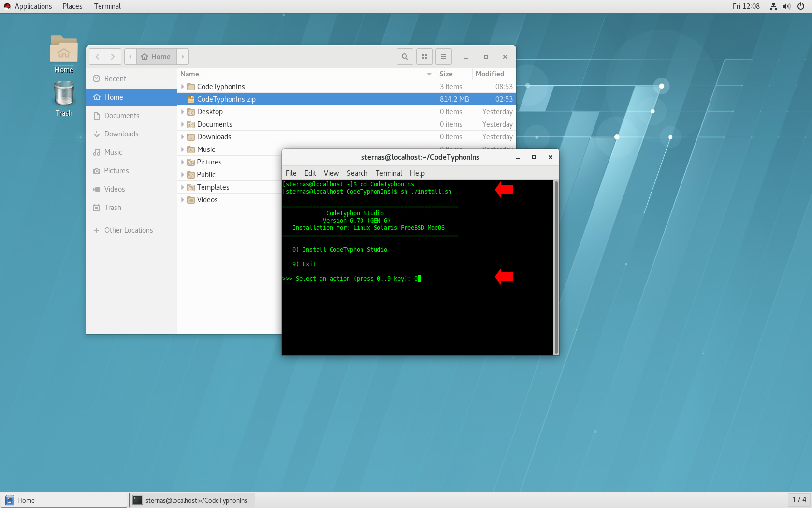Open the network status indicator

click(x=773, y=6)
